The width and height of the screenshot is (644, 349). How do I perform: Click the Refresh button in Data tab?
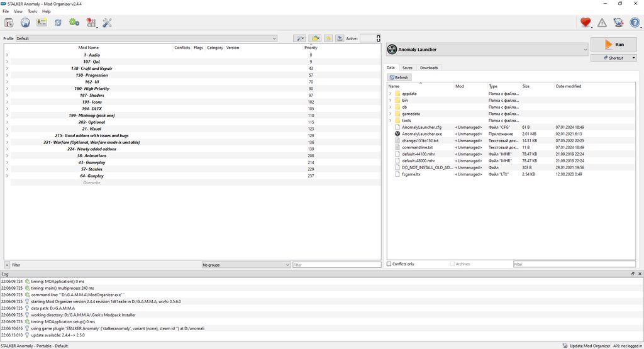point(399,77)
